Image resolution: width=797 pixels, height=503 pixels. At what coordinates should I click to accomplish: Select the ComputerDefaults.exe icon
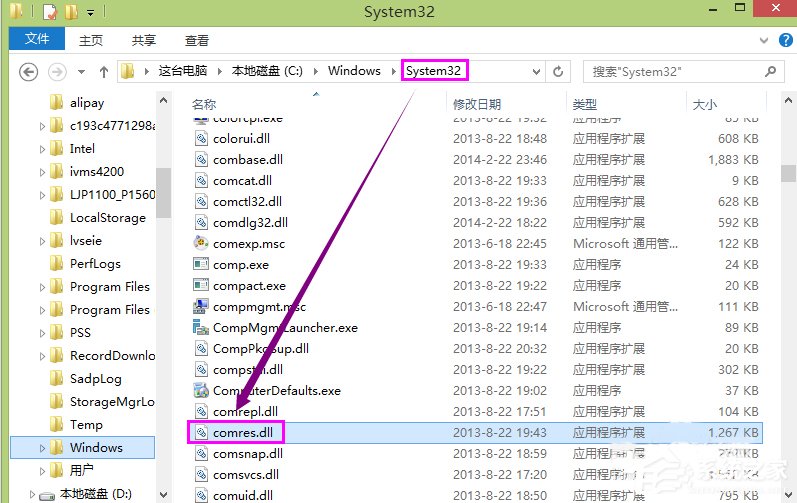click(201, 390)
